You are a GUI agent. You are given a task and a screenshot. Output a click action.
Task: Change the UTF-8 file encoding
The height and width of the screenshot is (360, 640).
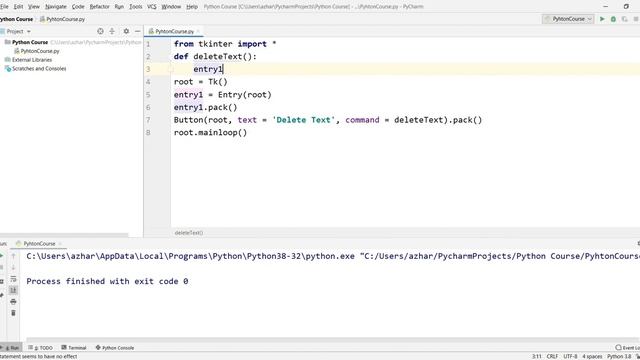click(x=570, y=356)
